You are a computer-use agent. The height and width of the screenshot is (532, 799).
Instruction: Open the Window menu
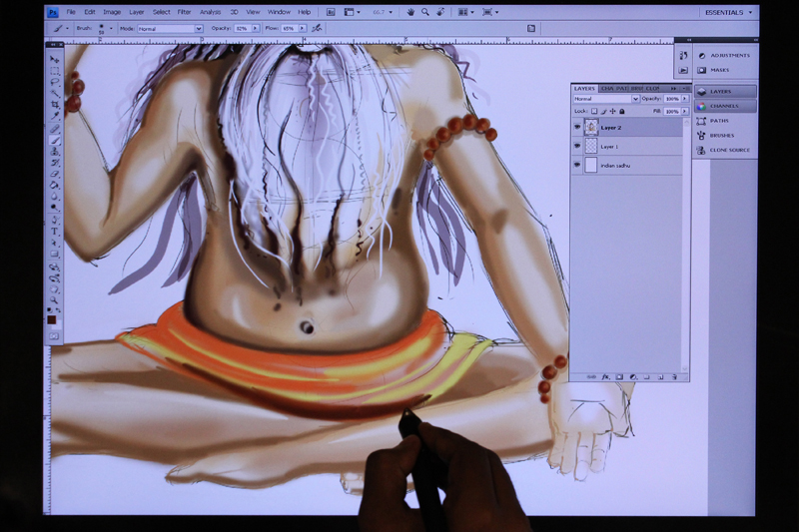click(279, 12)
